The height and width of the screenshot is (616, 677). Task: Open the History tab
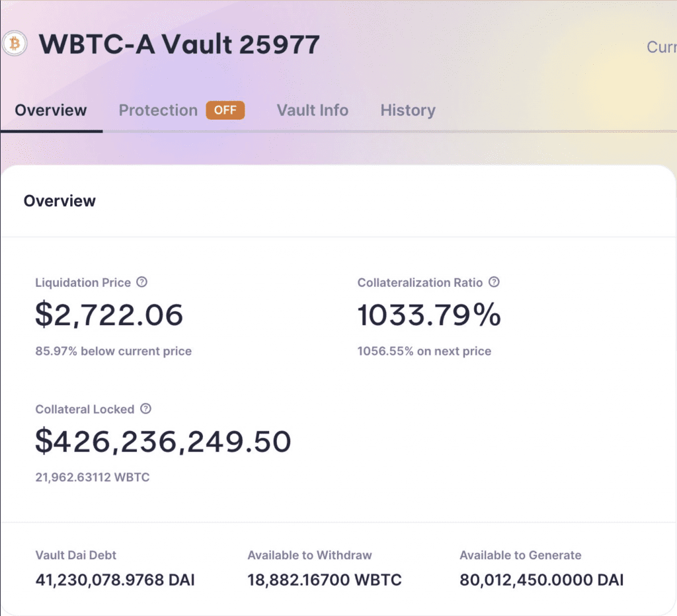408,110
